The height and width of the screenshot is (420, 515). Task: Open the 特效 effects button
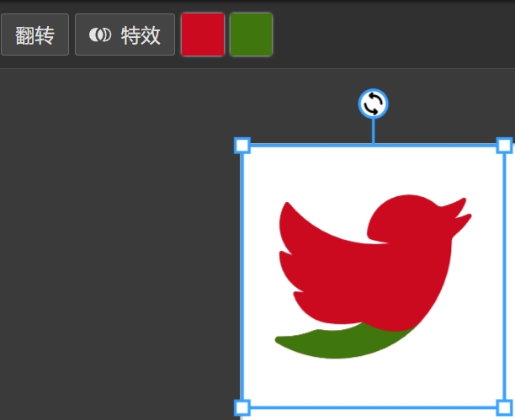[125, 35]
